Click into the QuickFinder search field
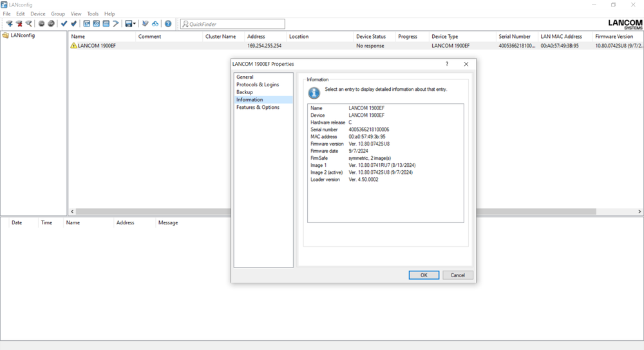This screenshot has height=350, width=644. (x=232, y=24)
